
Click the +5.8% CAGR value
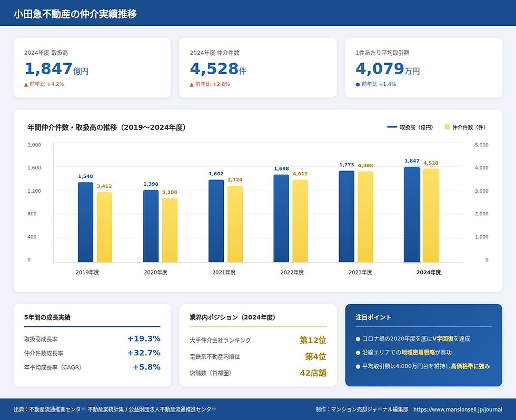click(x=146, y=367)
